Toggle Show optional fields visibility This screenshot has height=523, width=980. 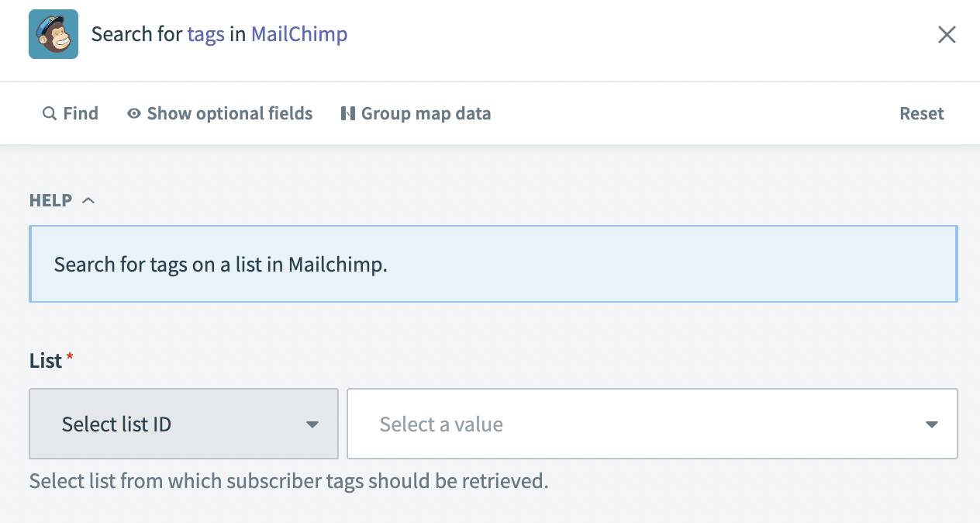[x=229, y=113]
